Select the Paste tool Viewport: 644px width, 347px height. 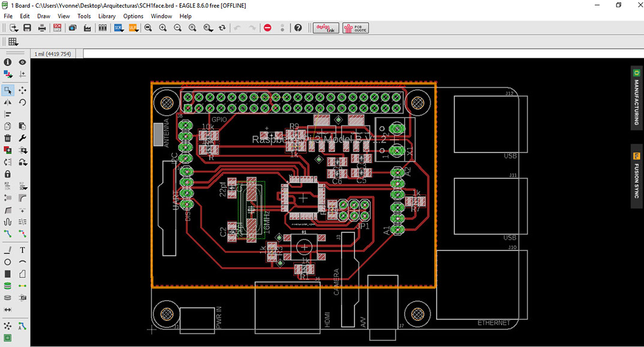point(23,126)
